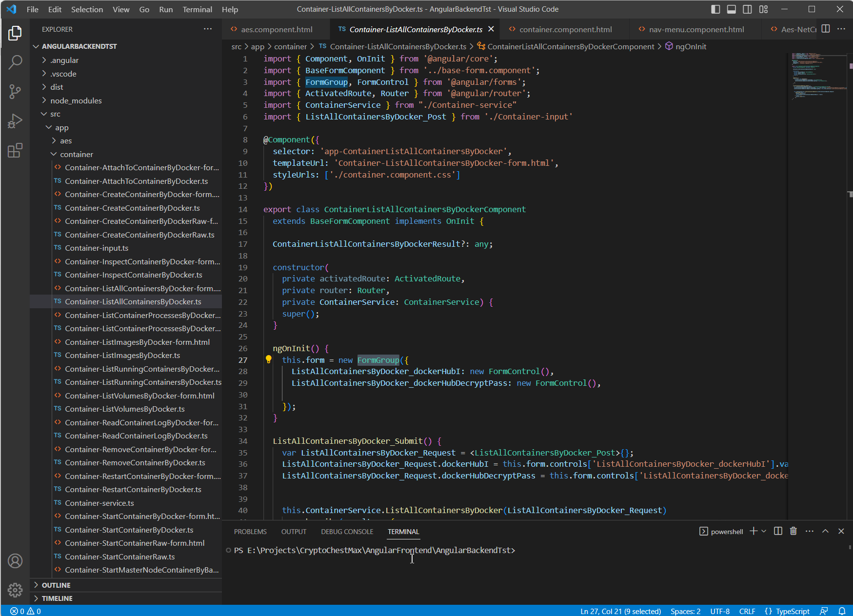Open the Search view in activity bar
Image resolution: width=853 pixels, height=616 pixels.
coord(15,62)
